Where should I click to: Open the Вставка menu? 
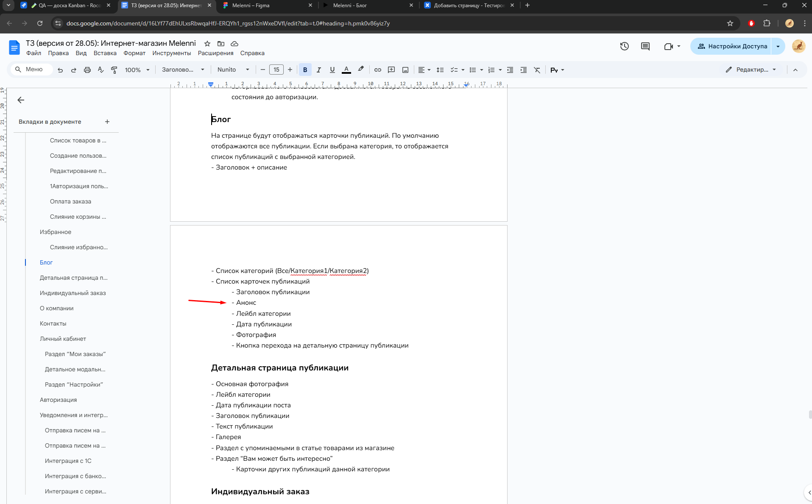point(105,53)
